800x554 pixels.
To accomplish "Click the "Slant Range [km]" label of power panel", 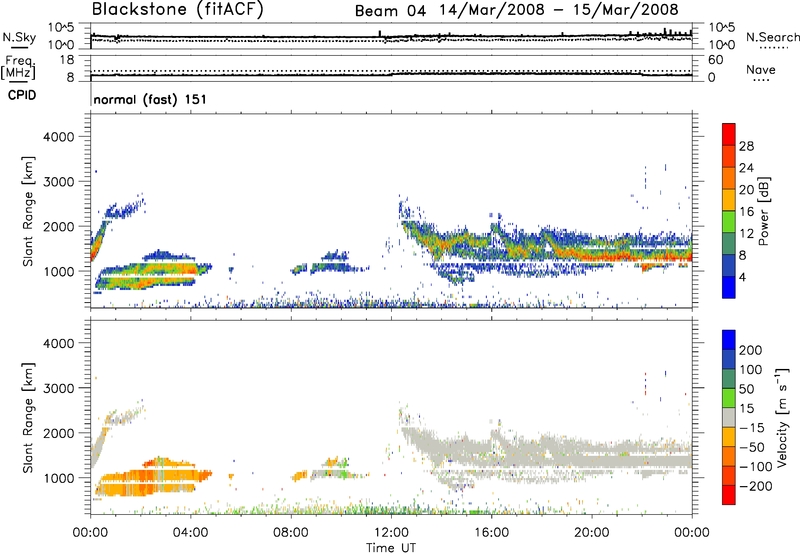I will click(28, 211).
